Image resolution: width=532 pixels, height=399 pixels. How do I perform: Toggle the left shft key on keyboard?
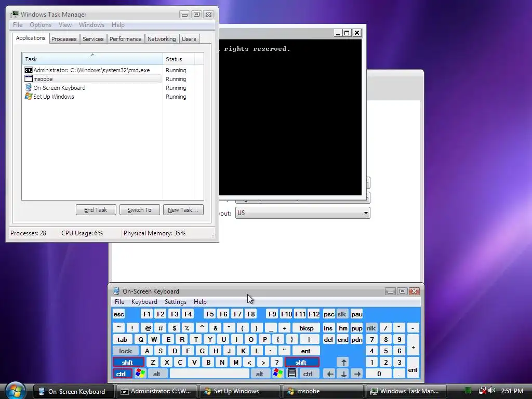click(x=128, y=362)
